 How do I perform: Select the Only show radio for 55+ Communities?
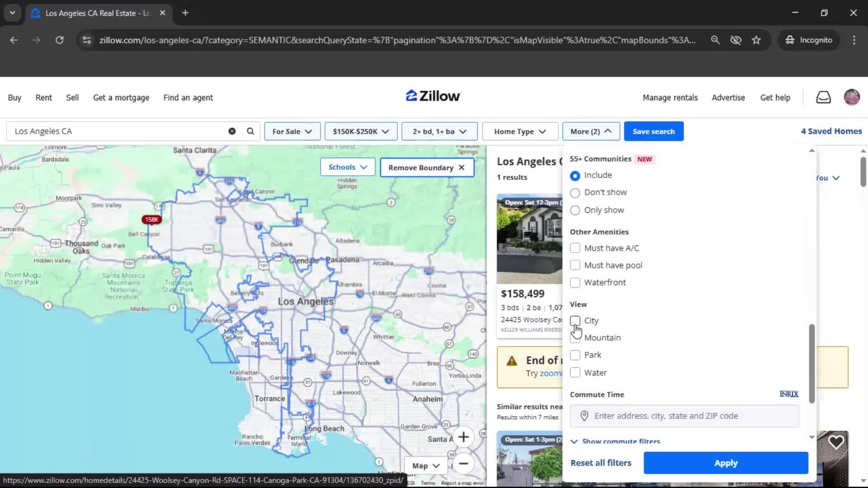[575, 210]
